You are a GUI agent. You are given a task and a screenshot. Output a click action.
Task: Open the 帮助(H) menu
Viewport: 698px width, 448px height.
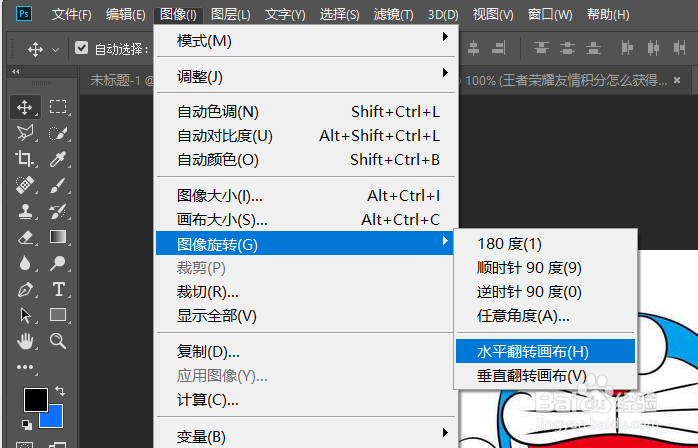point(608,14)
